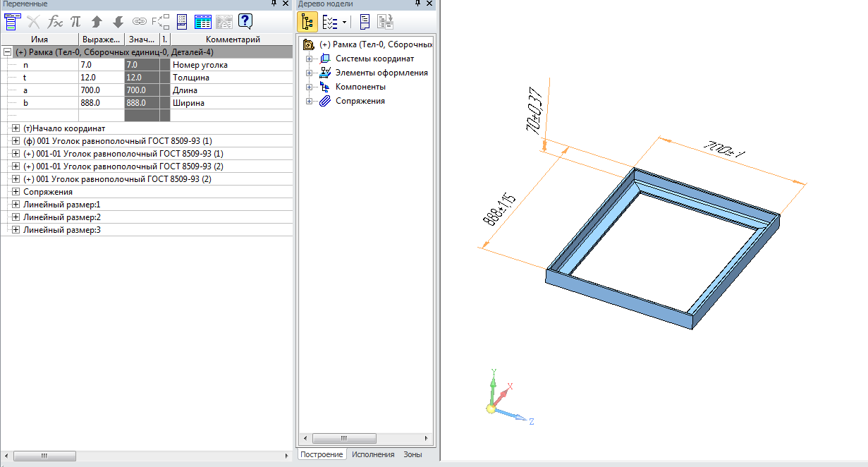
Task: Click the move down arrow icon
Action: (x=118, y=21)
